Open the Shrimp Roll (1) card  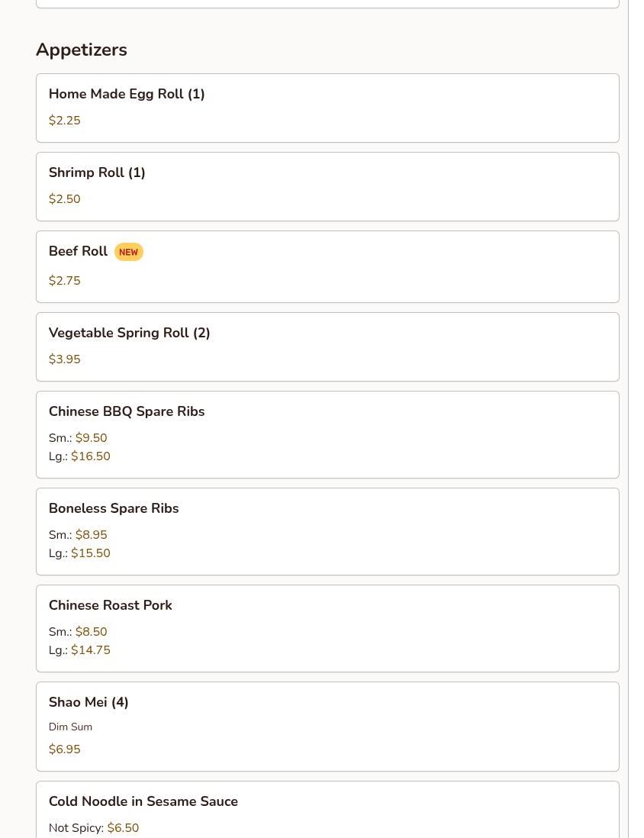point(327,186)
